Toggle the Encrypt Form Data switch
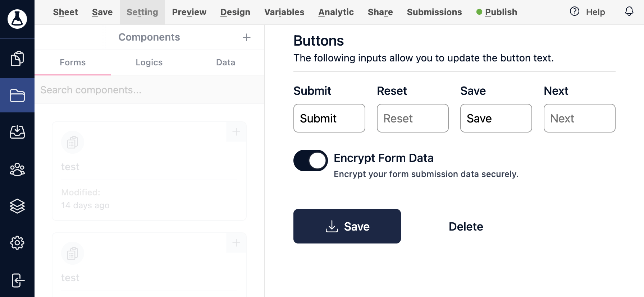The width and height of the screenshot is (644, 297). coord(311,161)
